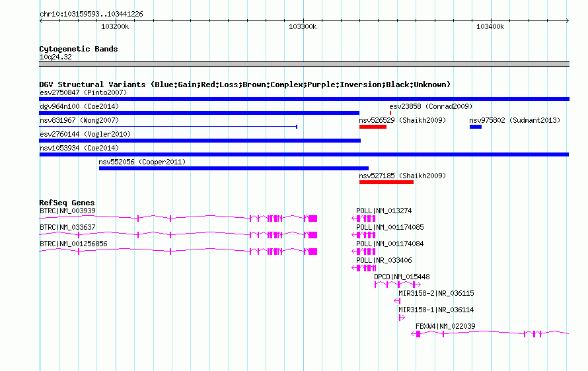Click the 103300k ruler position label
This screenshot has width=588, height=371.
point(302,26)
